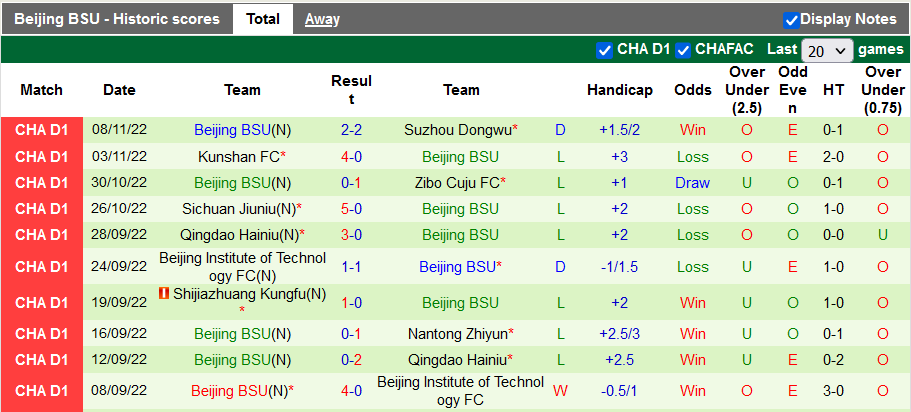The image size is (911, 412).
Task: Click the 3-0 half-time score
Action: pos(833,391)
